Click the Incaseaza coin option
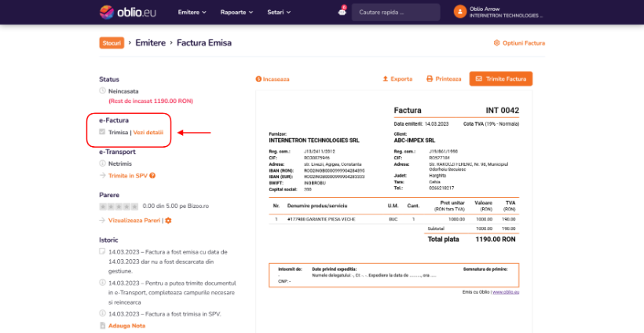Viewport: 644px width, 333px height. 273,79
